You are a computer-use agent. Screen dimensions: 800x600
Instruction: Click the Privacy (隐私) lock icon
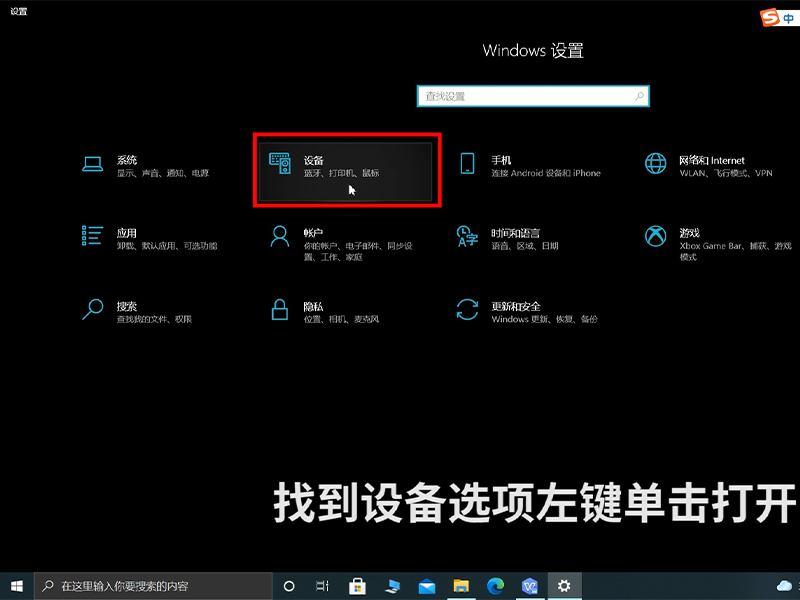point(280,309)
